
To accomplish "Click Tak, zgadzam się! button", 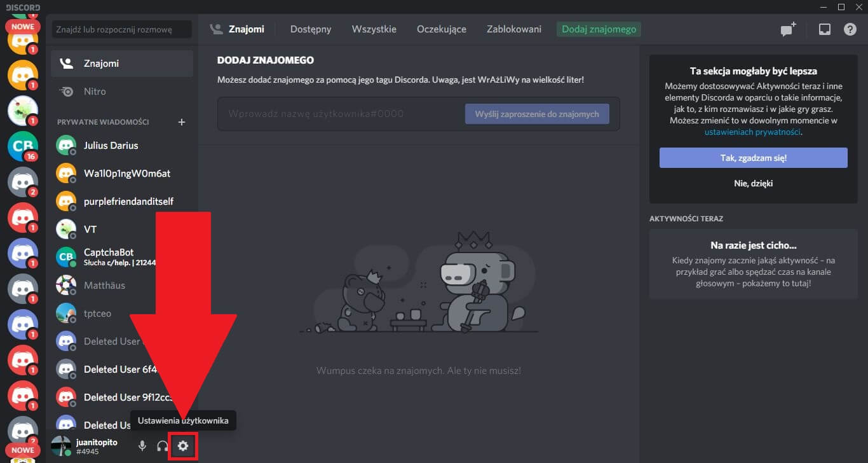I will point(753,158).
